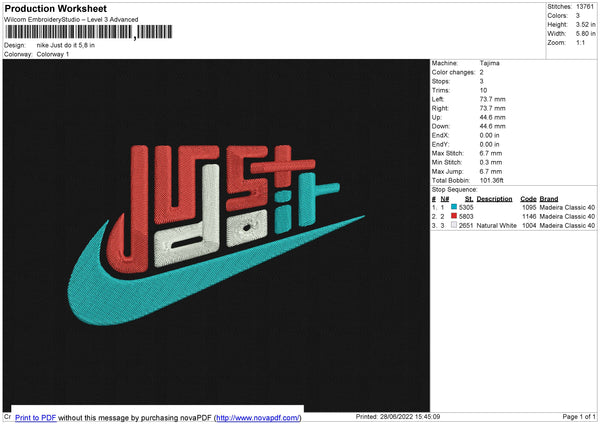Viewport: 600px width, 424px height.
Task: Click the 'Stop Sequence:' label
Action: tap(455, 190)
